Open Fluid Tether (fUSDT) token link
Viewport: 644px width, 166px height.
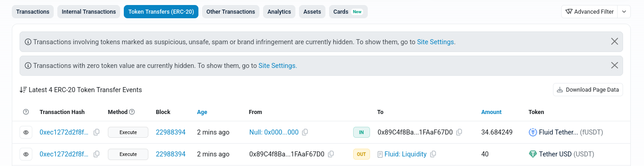tap(571, 132)
